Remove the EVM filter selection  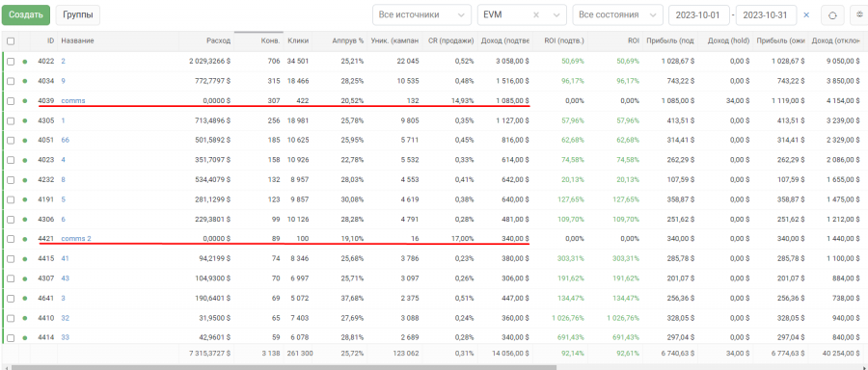pyautogui.click(x=535, y=15)
